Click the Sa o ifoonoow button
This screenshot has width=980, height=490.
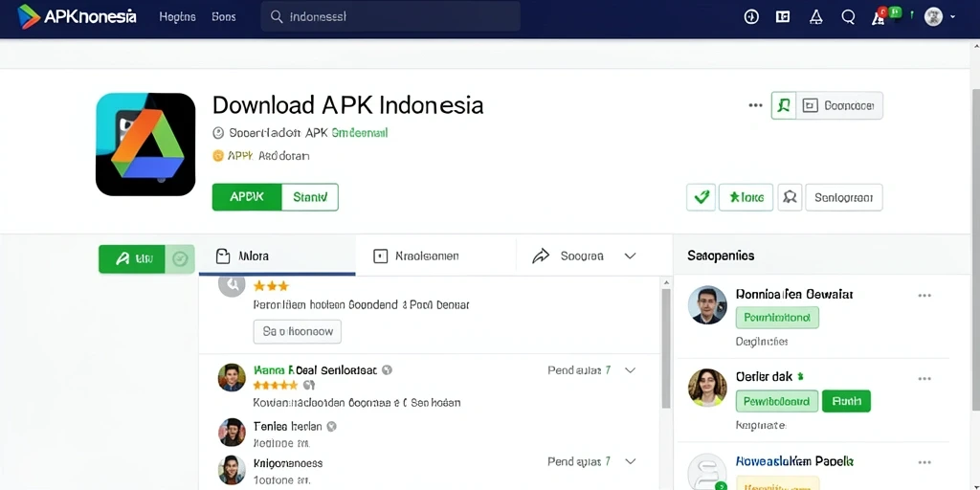[x=297, y=331]
